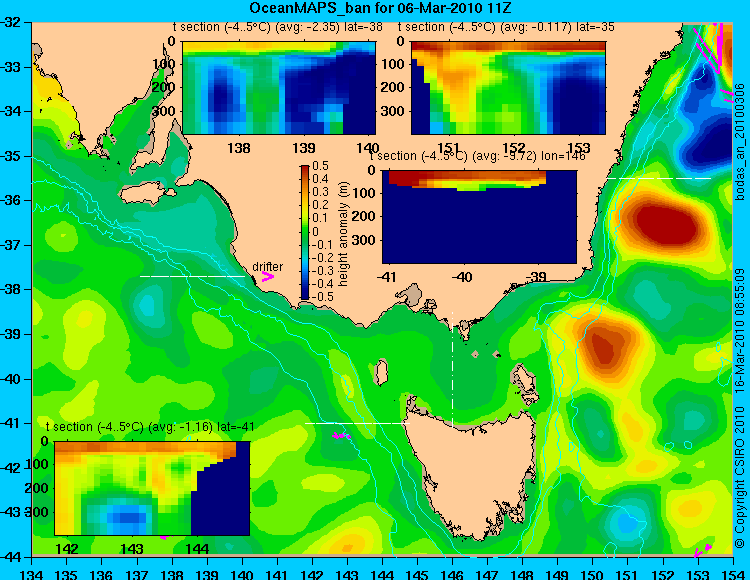Click the white dashed section line at latitude -38

tap(192, 276)
